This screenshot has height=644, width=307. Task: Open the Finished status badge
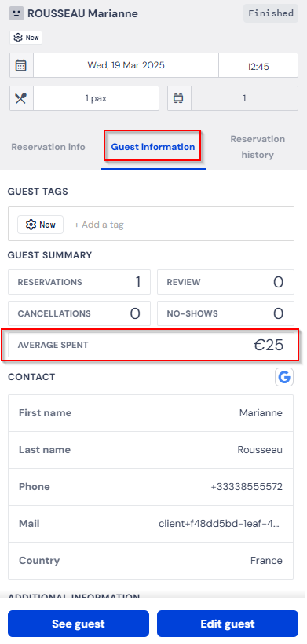point(271,13)
